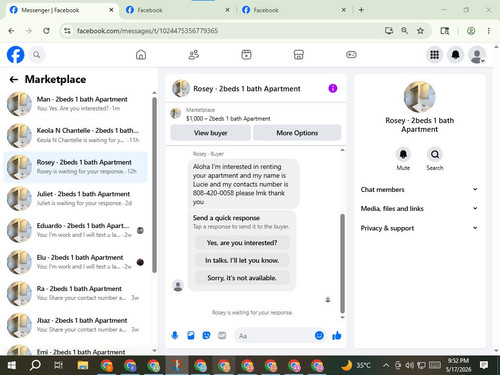Reload the page

pyautogui.click(x=46, y=31)
